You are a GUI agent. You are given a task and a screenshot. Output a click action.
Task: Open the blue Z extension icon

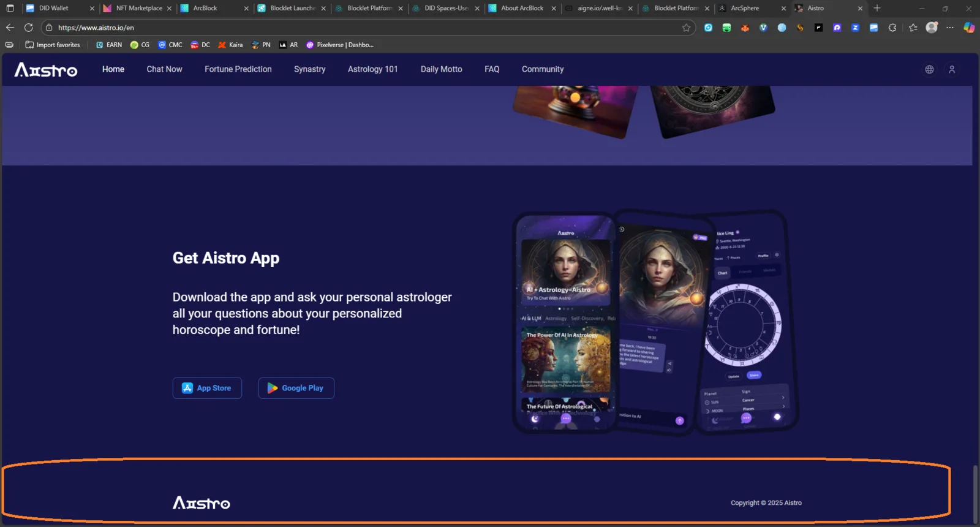point(855,28)
